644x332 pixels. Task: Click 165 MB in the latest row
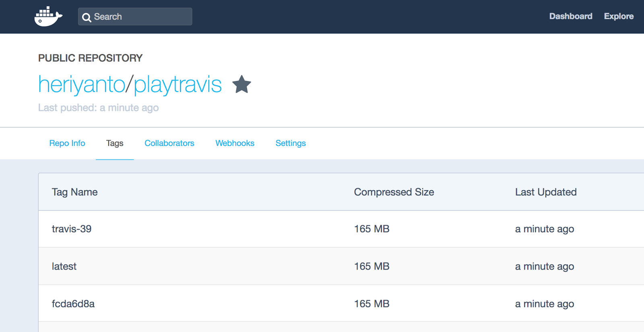[x=372, y=266]
